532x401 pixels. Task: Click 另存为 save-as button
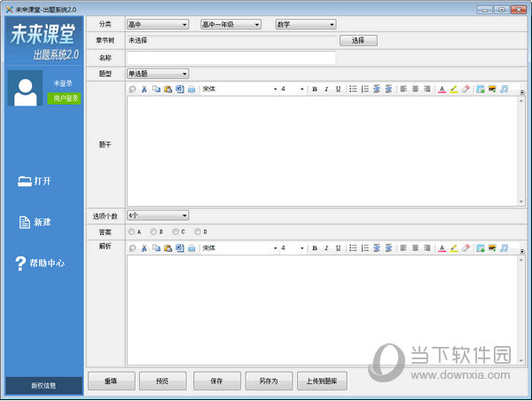[269, 381]
